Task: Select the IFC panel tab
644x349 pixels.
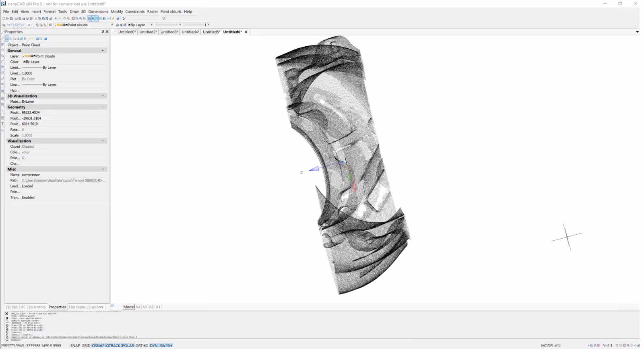Action: (x=23, y=307)
